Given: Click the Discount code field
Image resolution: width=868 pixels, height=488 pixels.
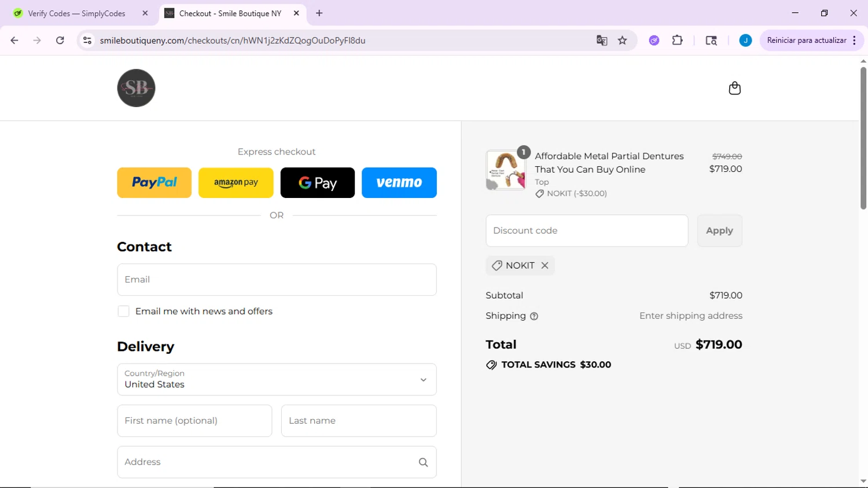Looking at the screenshot, I should click(x=587, y=230).
